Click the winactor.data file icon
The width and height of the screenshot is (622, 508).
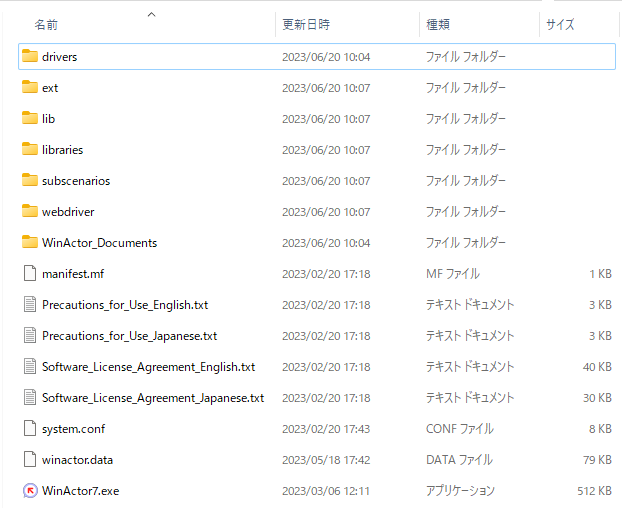[29, 460]
